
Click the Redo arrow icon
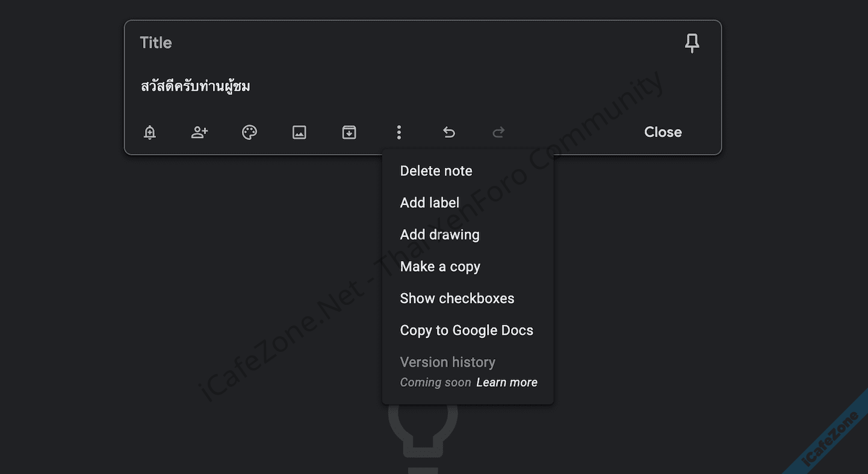click(x=498, y=132)
